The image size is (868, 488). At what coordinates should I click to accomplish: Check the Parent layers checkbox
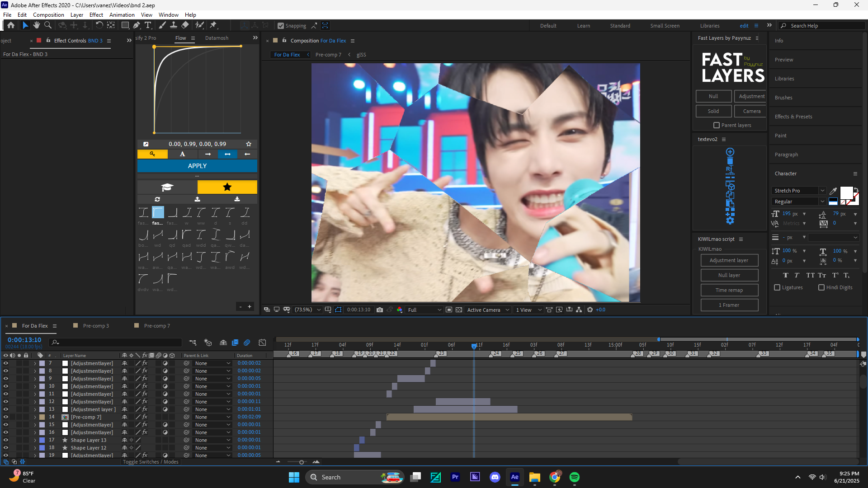717,125
